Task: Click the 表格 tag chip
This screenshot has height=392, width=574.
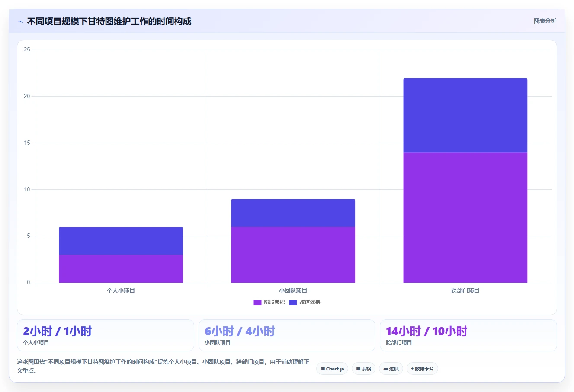Action: tap(363, 369)
